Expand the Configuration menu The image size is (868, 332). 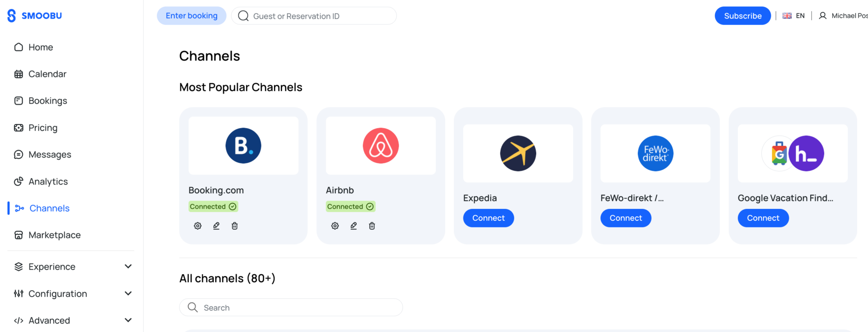point(72,294)
